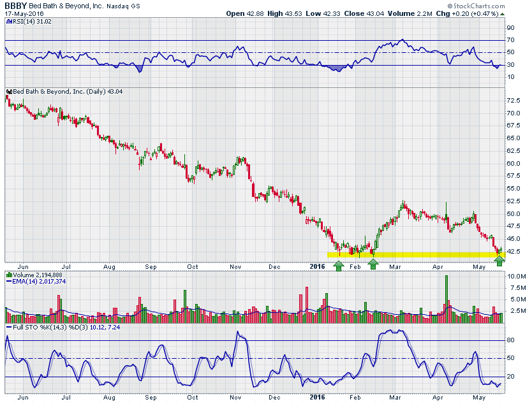The height and width of the screenshot is (404, 532).
Task: Click the date 17-May-2016
Action: (x=24, y=14)
